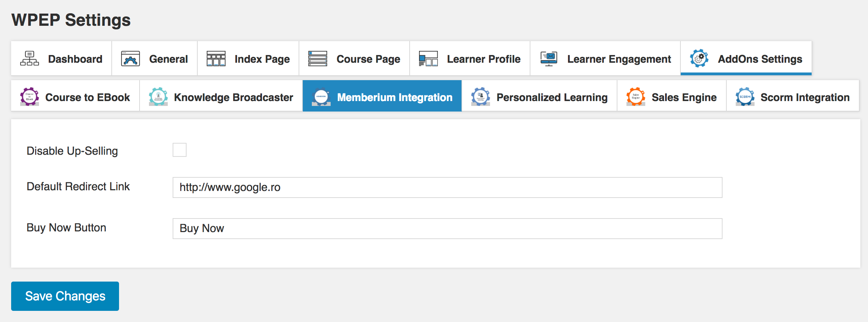
Task: Enable the Disable Up-Selling checkbox
Action: point(180,150)
